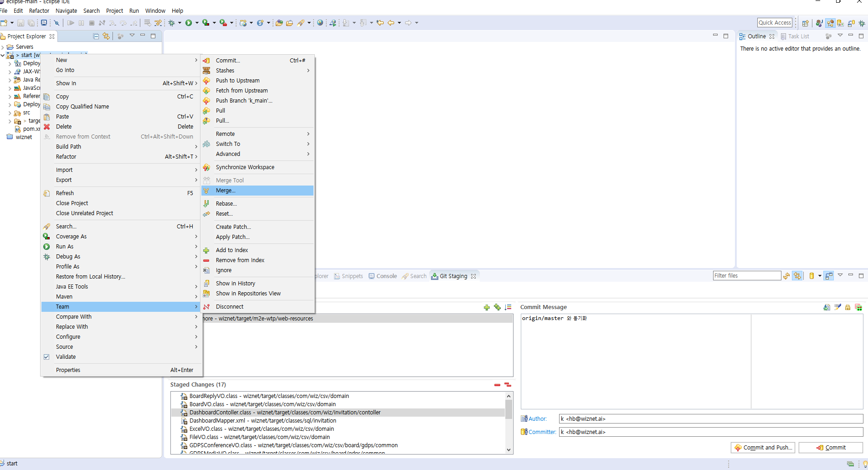Toggle Amend previous commit icon

[827, 307]
